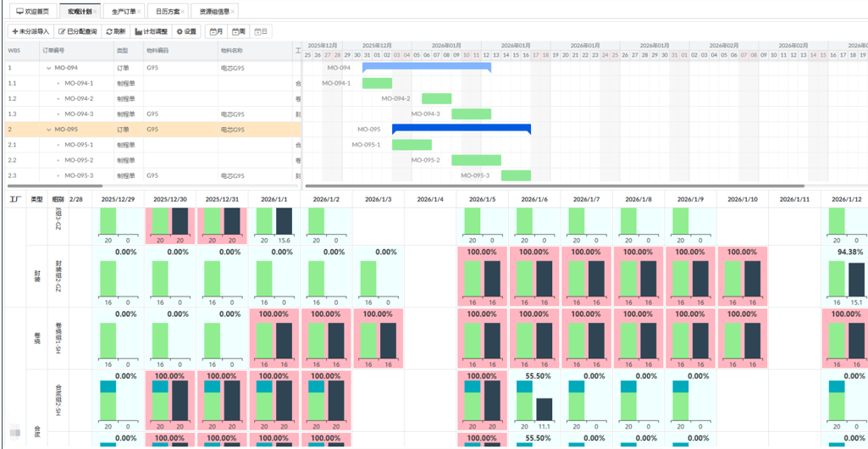Switch timeline to 月 month view
The height and width of the screenshot is (449, 868).
click(x=217, y=31)
